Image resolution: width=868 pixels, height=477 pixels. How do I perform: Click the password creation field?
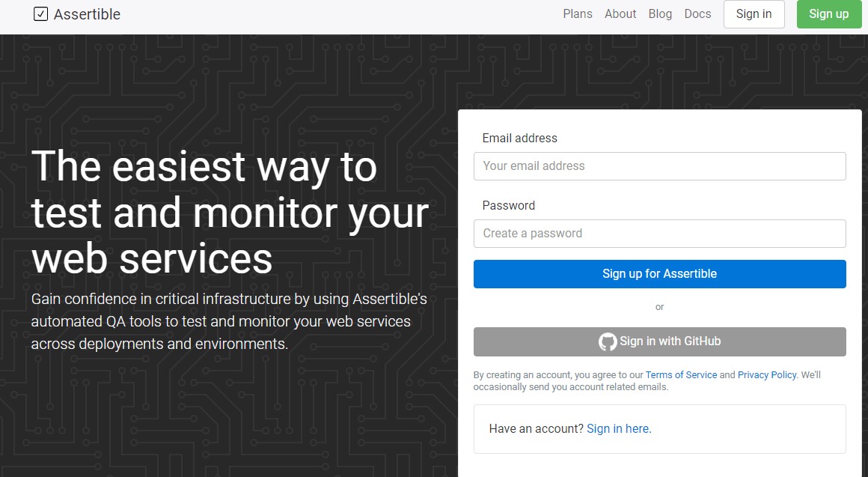pyautogui.click(x=659, y=233)
